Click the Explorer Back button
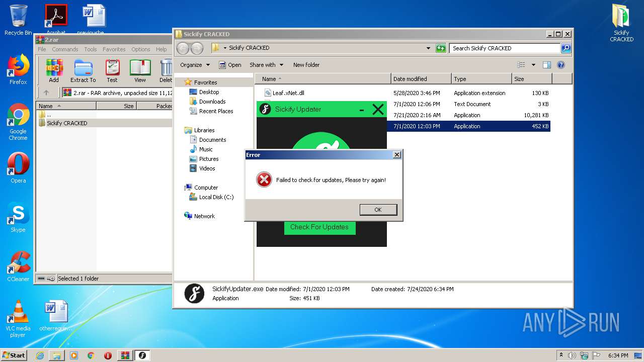Image resolution: width=644 pixels, height=362 pixels. tap(183, 48)
